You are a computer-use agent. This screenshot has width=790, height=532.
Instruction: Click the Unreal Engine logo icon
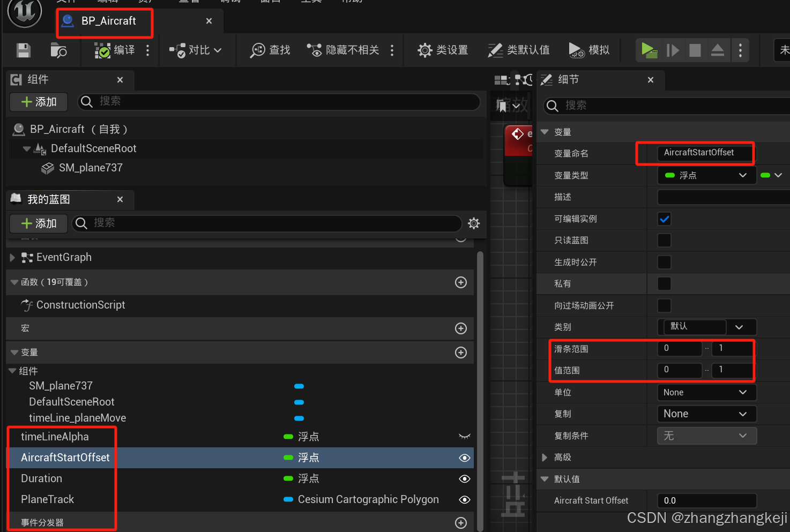[x=25, y=12]
